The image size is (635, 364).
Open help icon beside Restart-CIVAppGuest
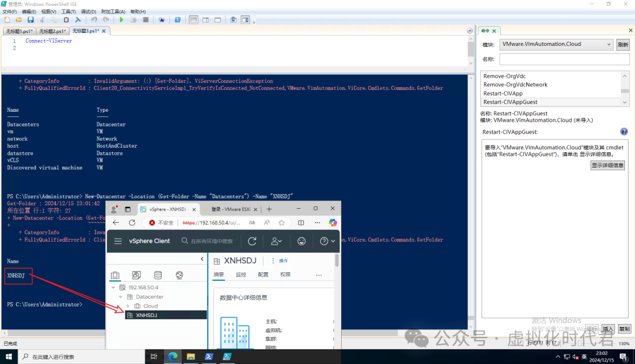[624, 132]
